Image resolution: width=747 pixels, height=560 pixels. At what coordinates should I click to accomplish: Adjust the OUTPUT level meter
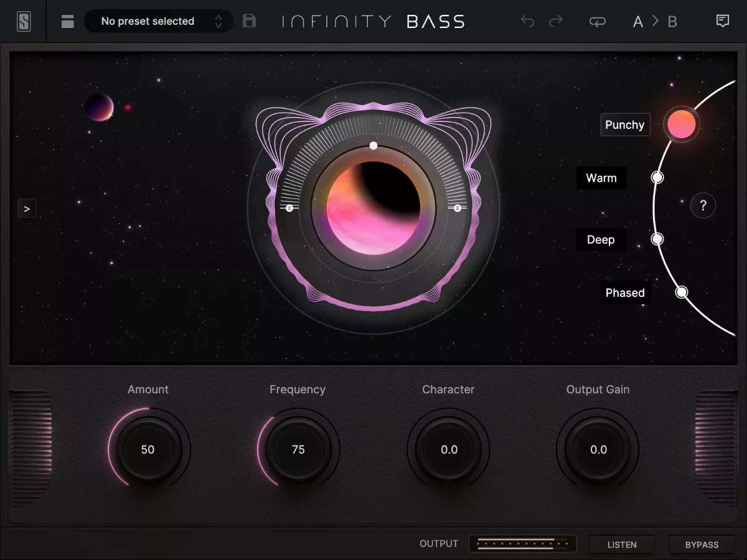522,543
